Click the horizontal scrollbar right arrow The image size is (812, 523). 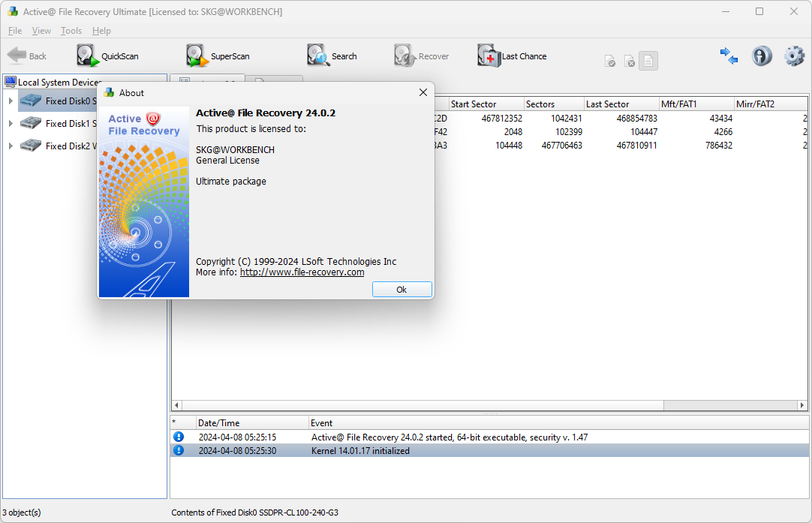pos(802,405)
